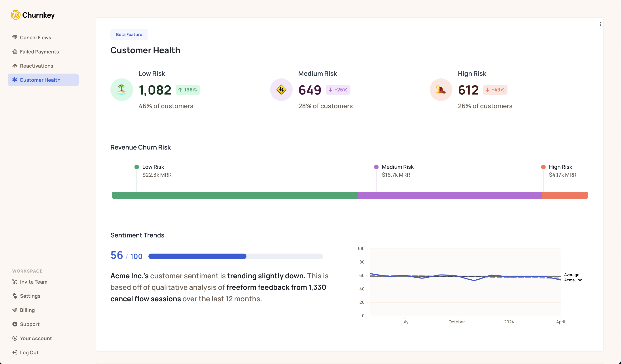Click the Settings menu item
The width and height of the screenshot is (621, 364).
tap(30, 296)
